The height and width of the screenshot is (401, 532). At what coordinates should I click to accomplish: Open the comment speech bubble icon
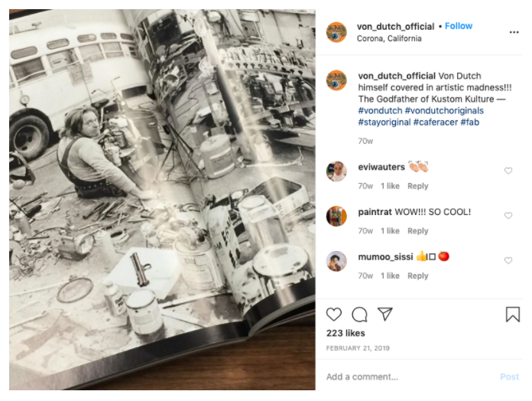point(359,315)
